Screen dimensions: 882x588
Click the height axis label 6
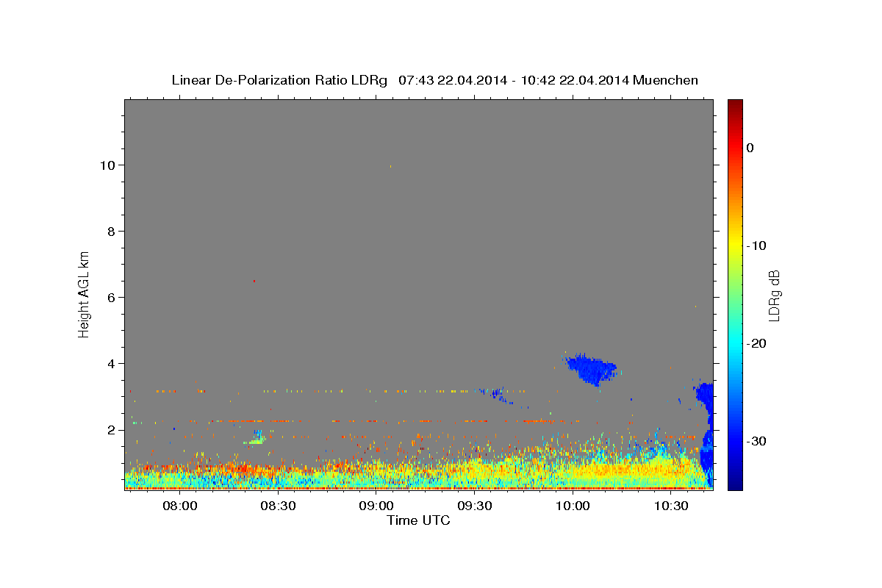[112, 298]
